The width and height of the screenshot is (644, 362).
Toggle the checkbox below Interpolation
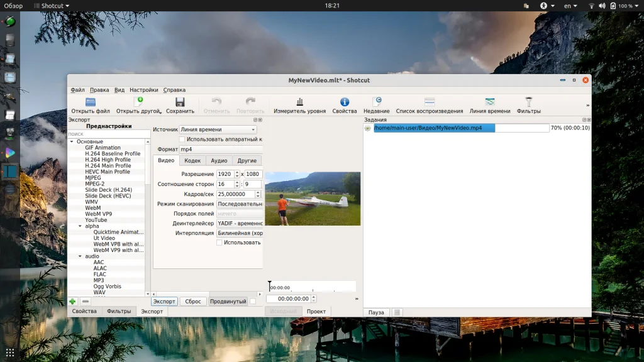pyautogui.click(x=219, y=242)
